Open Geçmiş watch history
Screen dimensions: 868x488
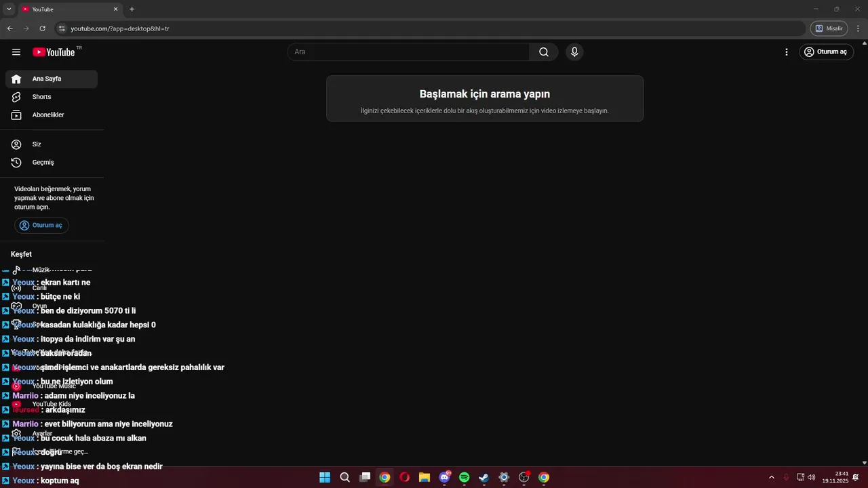[52, 163]
